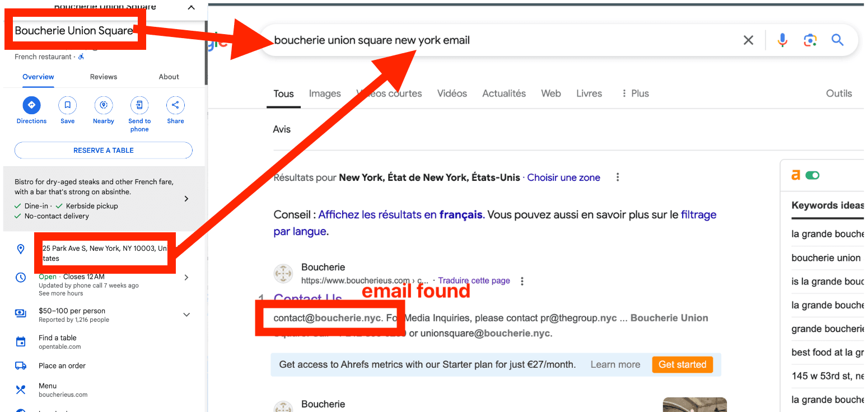Screen dimensions: 868x412
Task: Click the Place an order row
Action: 104,366
